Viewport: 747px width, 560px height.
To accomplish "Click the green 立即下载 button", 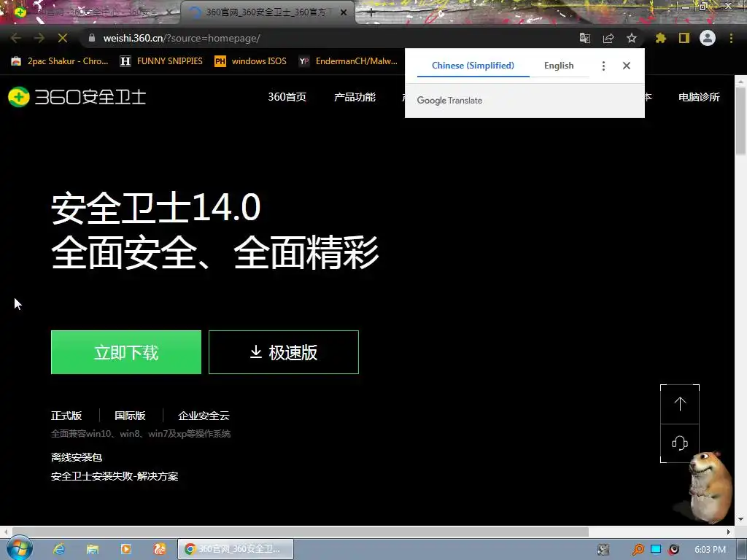I will 126,352.
